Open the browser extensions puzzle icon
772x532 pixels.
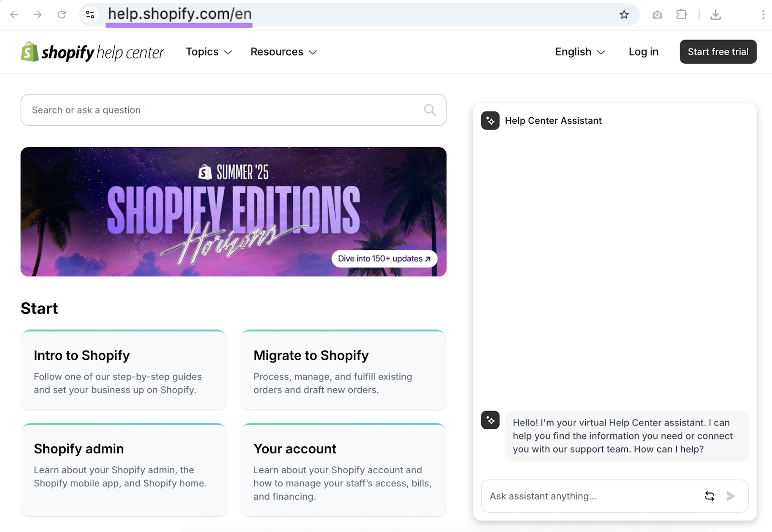point(682,14)
